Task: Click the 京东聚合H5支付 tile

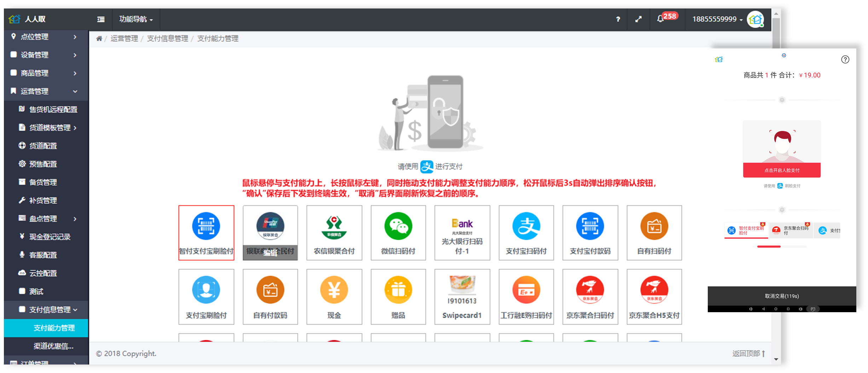Action: pyautogui.click(x=654, y=297)
